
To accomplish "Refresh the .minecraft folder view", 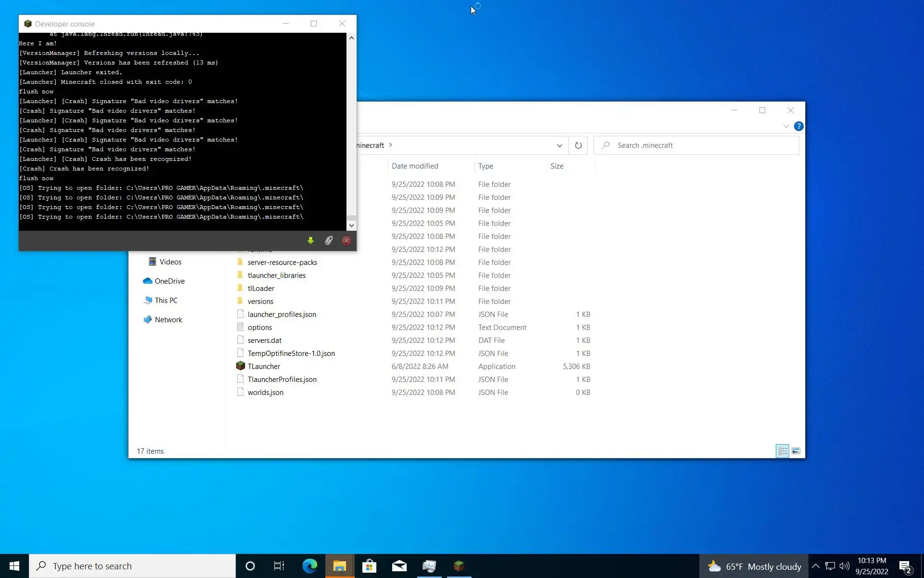I will [x=578, y=145].
